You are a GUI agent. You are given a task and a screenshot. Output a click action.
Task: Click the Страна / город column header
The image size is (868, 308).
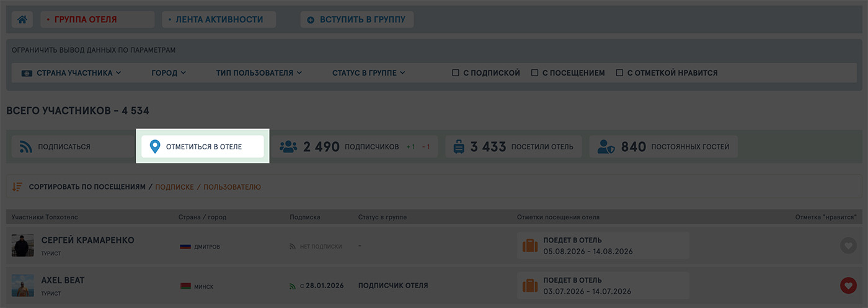tap(202, 218)
